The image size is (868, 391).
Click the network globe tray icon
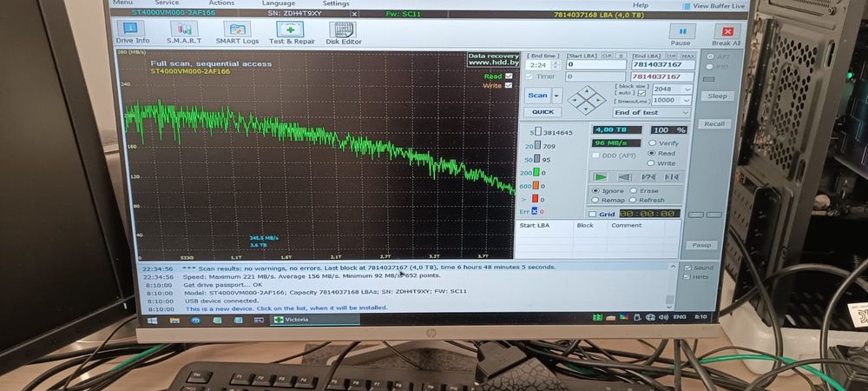point(650,317)
